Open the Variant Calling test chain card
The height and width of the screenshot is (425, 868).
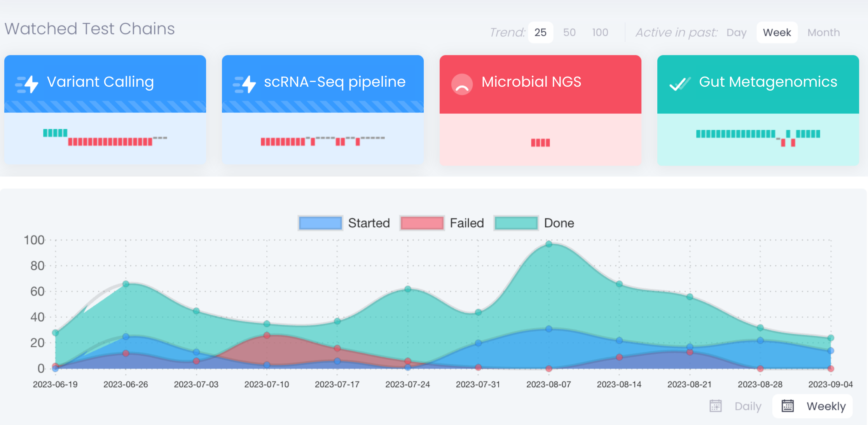[105, 83]
